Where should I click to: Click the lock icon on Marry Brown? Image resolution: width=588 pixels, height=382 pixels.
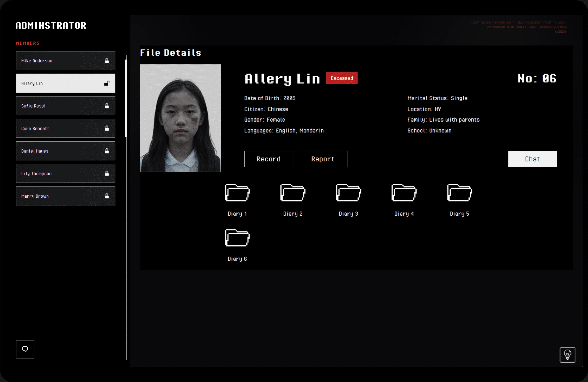[107, 196]
